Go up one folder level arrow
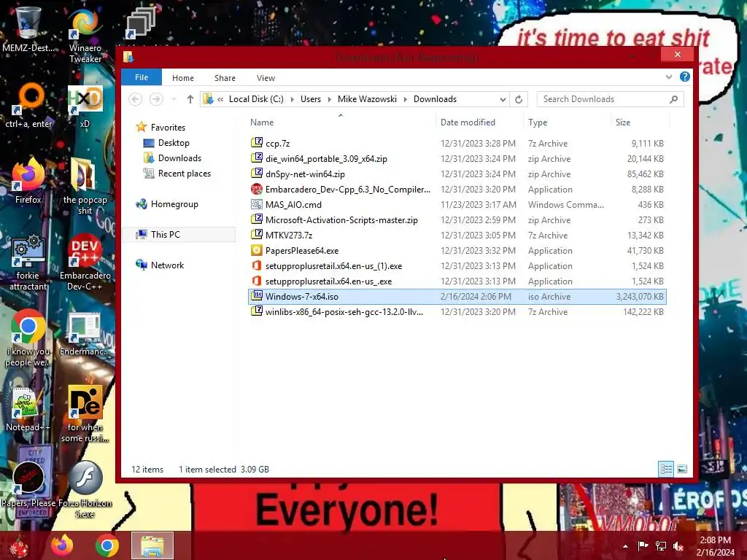 click(x=190, y=99)
